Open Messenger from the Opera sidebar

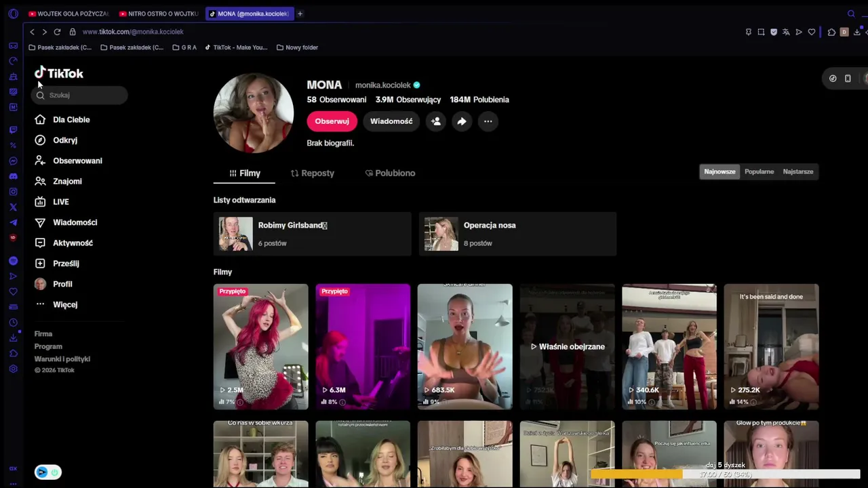coord(13,161)
